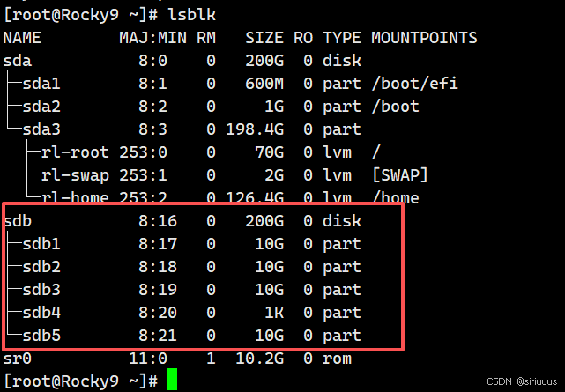This screenshot has width=565, height=392.
Task: Select the rl-root volume name
Action: [x=75, y=152]
